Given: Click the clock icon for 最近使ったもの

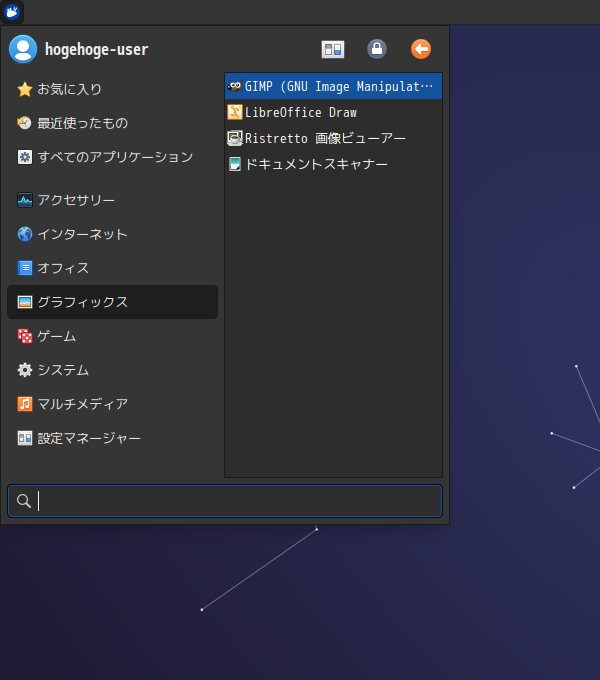Looking at the screenshot, I should coord(24,123).
